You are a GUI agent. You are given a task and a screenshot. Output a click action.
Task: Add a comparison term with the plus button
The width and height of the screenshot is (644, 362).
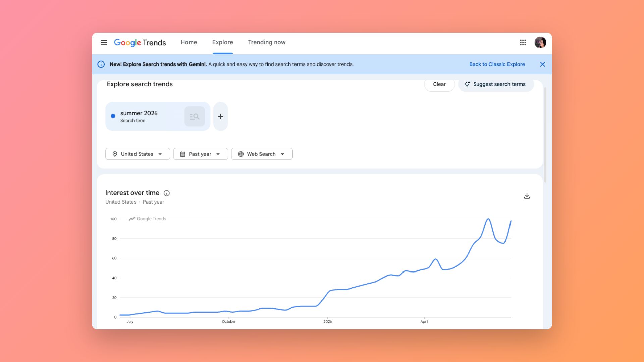click(x=220, y=116)
